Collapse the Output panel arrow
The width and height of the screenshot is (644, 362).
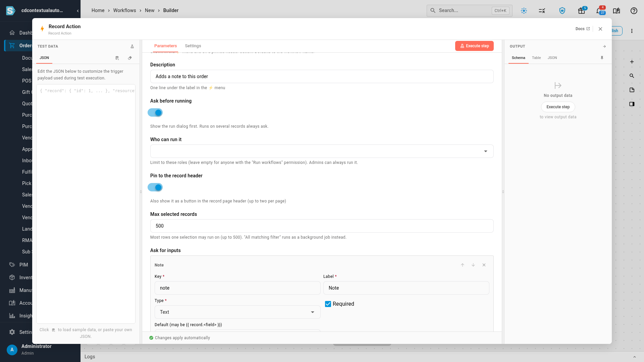click(x=604, y=46)
